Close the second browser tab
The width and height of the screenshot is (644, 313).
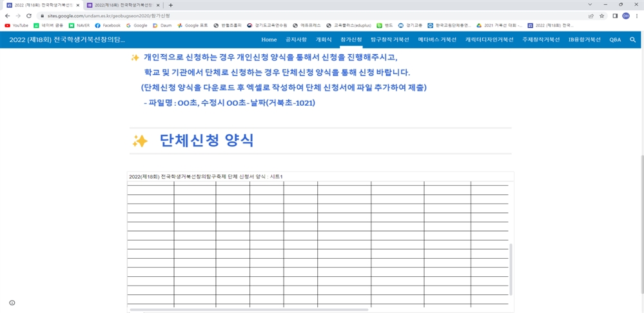coord(158,5)
